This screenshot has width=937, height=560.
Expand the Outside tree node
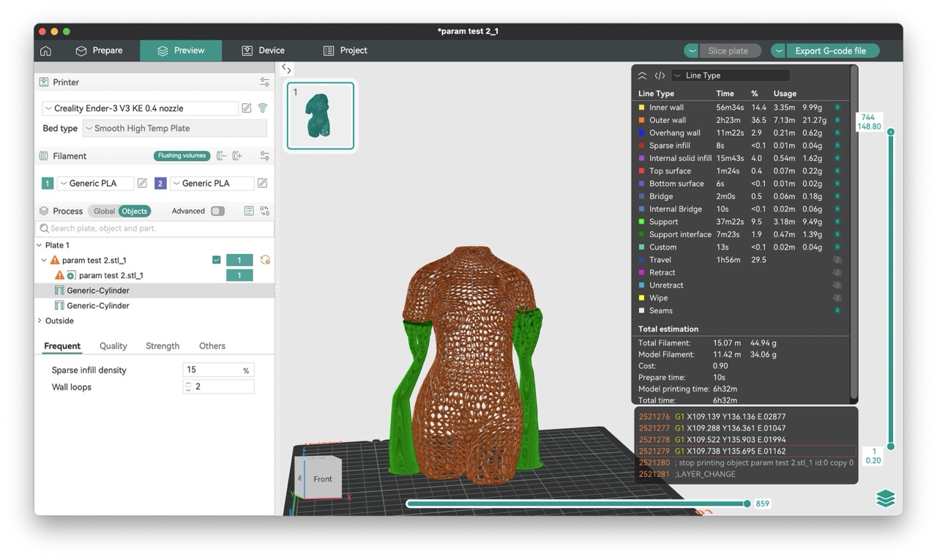pyautogui.click(x=40, y=321)
